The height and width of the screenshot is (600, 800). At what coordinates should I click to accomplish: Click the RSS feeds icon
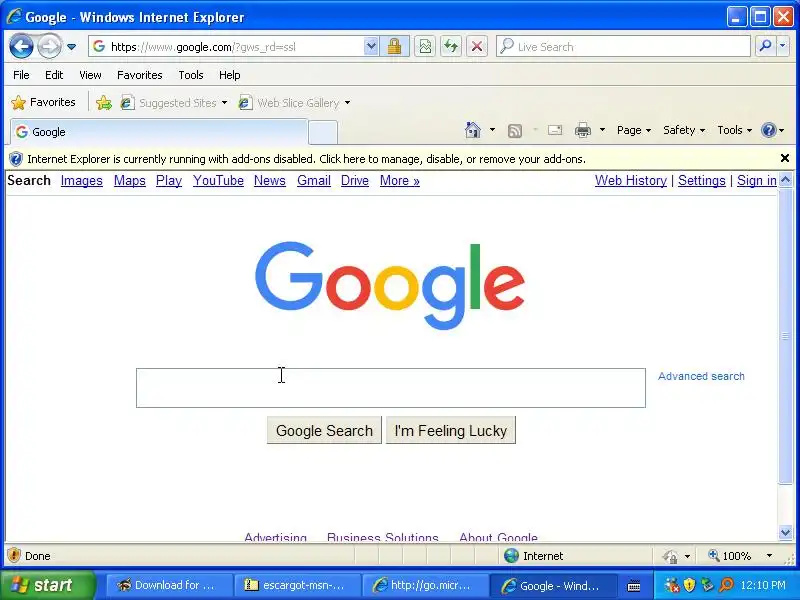click(x=515, y=131)
